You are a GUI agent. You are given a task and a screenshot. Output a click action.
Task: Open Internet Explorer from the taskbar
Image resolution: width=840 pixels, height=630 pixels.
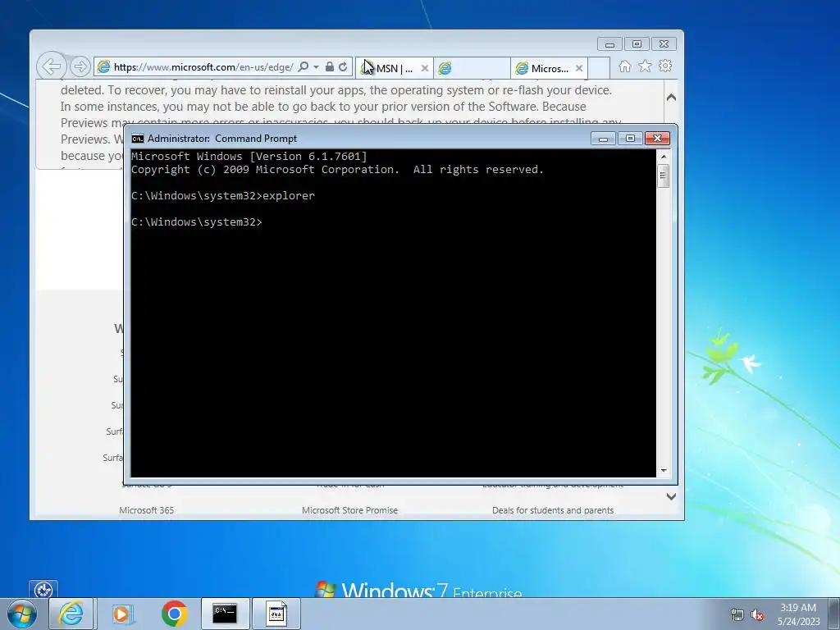point(71,614)
